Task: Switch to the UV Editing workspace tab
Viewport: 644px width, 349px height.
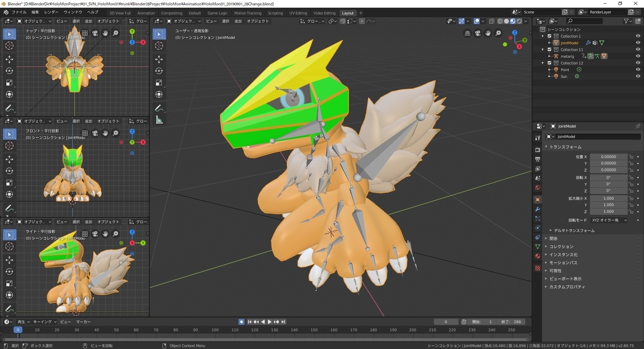Action: 298,13
